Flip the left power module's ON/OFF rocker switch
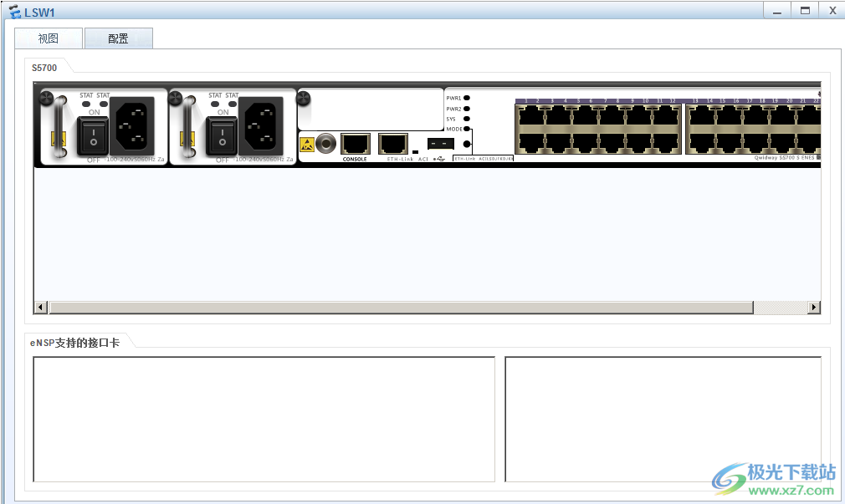Image resolution: width=845 pixels, height=504 pixels. click(x=93, y=136)
